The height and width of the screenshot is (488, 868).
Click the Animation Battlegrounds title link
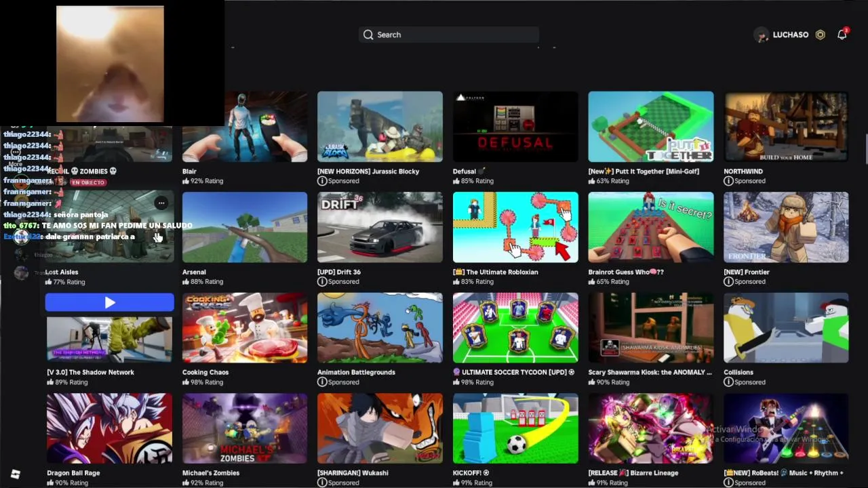tap(356, 372)
